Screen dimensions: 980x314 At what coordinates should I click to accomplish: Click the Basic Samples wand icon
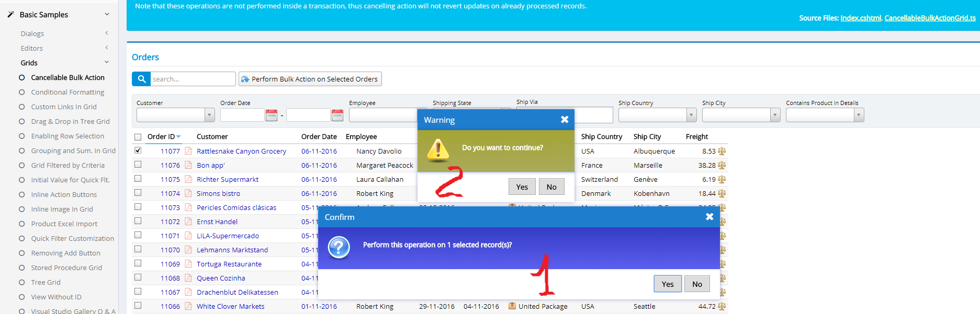[10, 15]
